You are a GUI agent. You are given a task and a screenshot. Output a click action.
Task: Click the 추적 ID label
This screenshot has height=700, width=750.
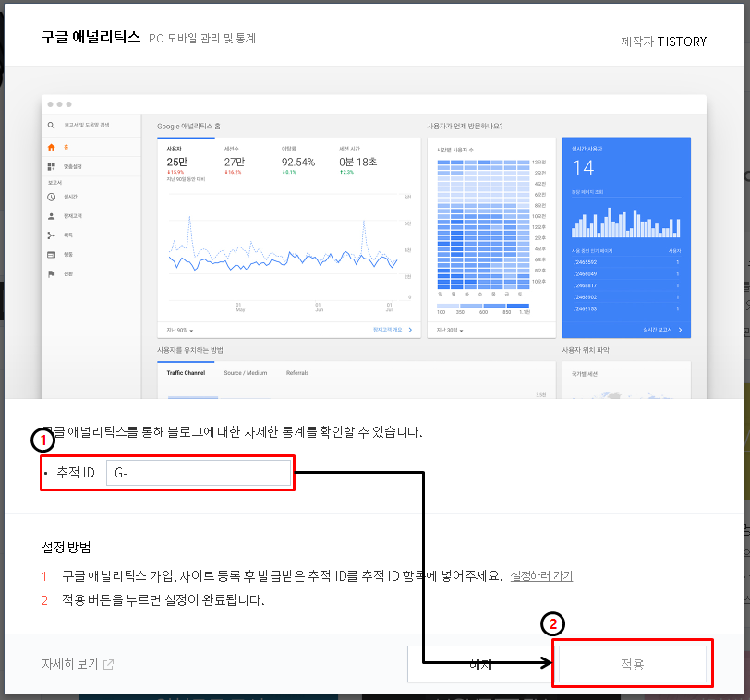(x=76, y=473)
